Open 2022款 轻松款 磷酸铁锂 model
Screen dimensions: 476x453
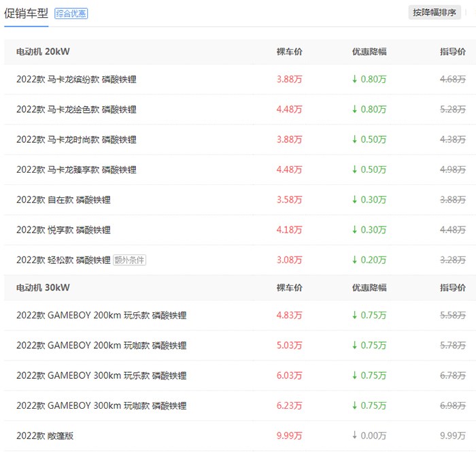pyautogui.click(x=63, y=261)
